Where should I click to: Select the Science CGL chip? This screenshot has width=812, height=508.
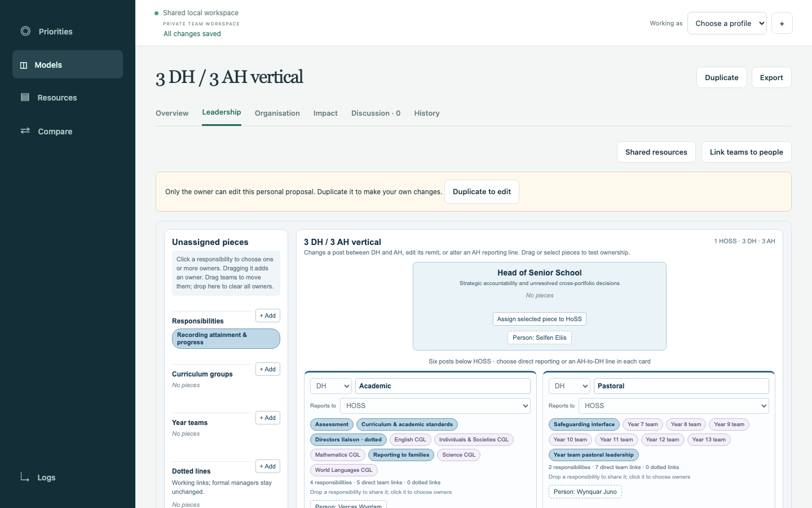(x=458, y=455)
